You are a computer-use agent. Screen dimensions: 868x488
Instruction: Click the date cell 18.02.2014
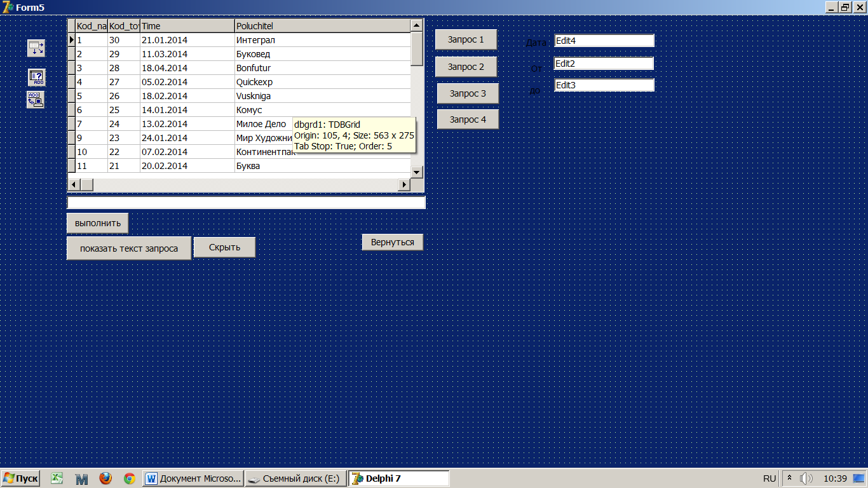(x=187, y=96)
